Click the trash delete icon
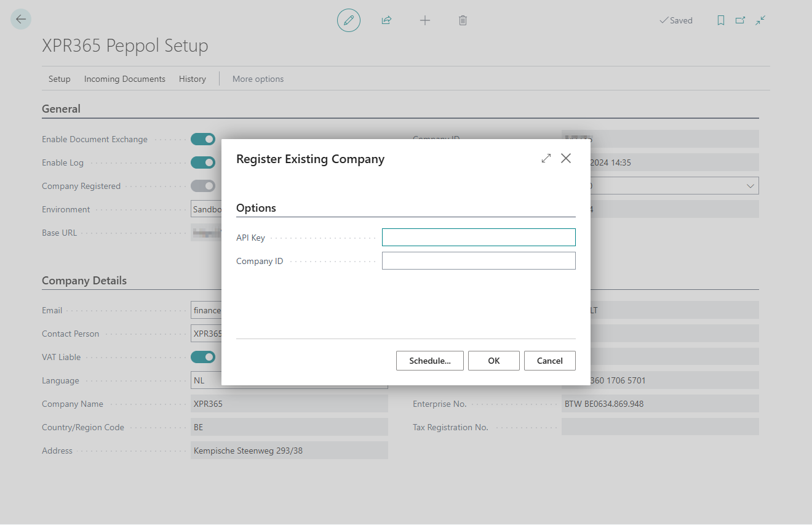Viewport: 812px width, 525px height. [x=463, y=20]
